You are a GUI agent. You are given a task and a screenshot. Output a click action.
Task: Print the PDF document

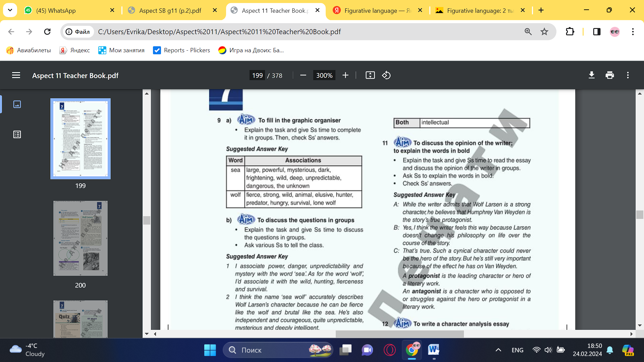tap(610, 75)
